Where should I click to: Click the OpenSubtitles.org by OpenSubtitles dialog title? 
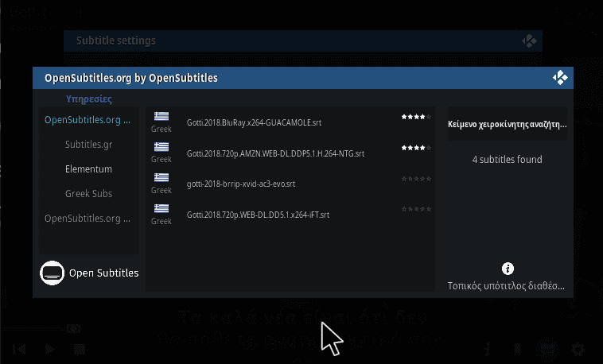131,78
